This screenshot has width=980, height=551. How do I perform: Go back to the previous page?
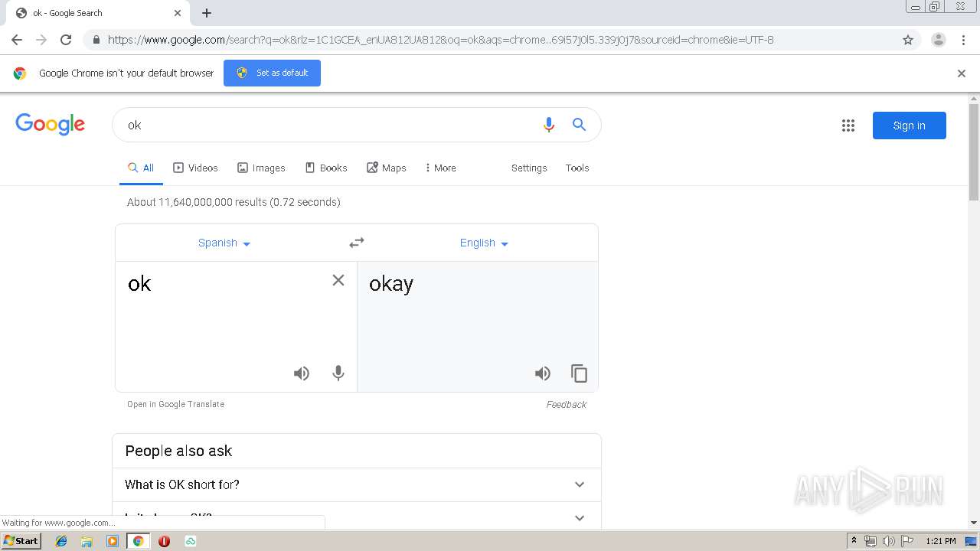(x=17, y=40)
